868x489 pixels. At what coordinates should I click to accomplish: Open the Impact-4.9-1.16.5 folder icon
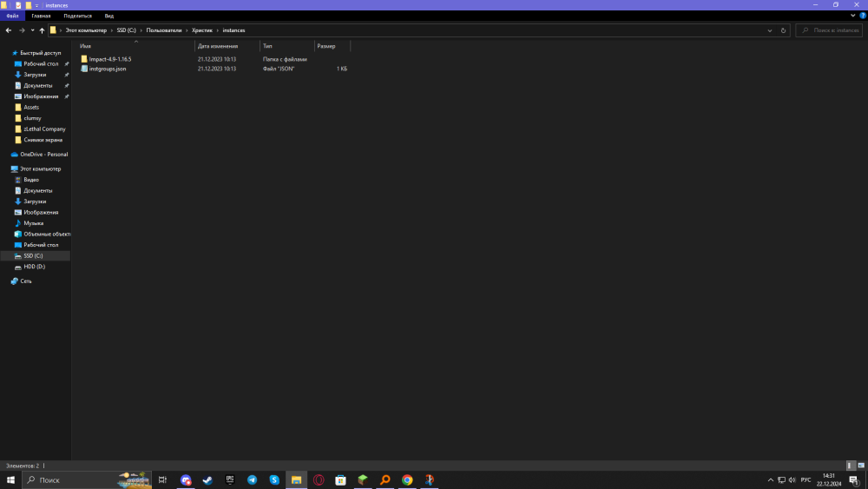pyautogui.click(x=84, y=59)
